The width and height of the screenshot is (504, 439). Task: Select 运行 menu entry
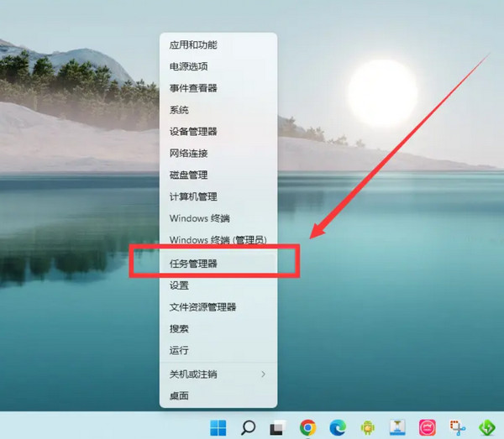[218, 350]
